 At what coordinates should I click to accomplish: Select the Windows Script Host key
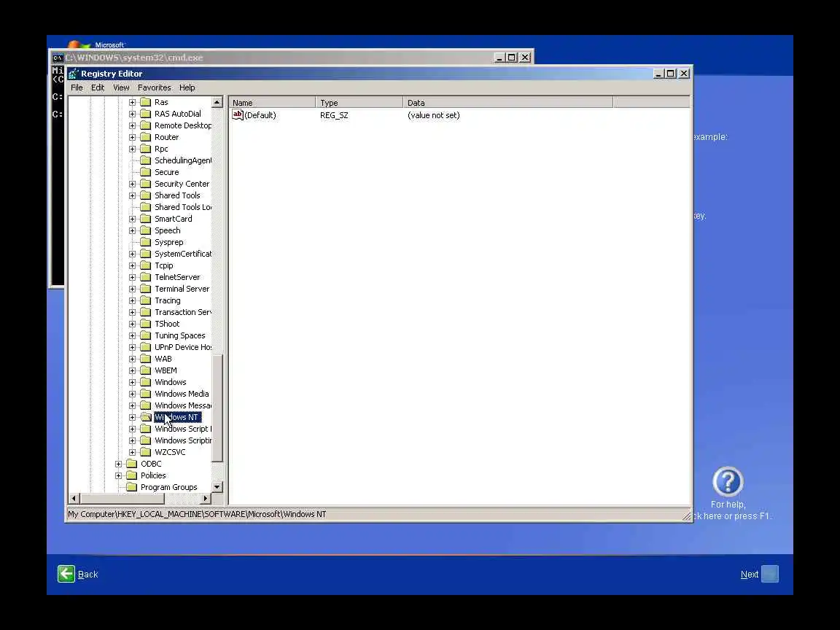coord(183,429)
